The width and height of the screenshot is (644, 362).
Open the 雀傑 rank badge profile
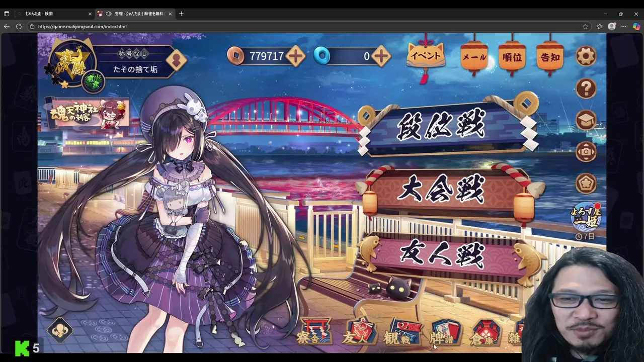(x=72, y=63)
